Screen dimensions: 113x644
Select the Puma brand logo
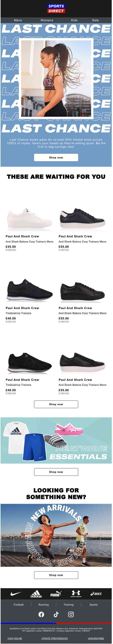coord(56,594)
